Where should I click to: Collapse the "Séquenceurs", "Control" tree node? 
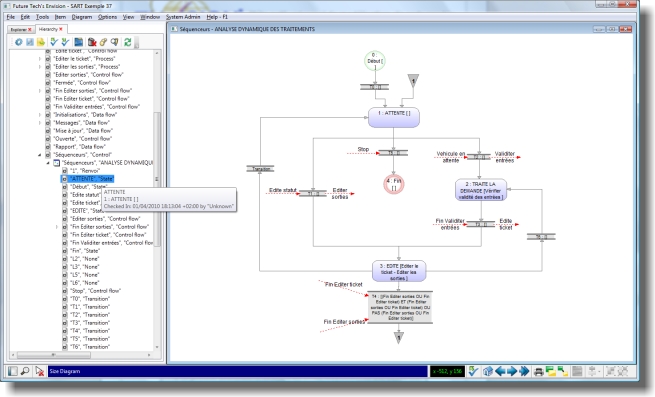[40, 155]
